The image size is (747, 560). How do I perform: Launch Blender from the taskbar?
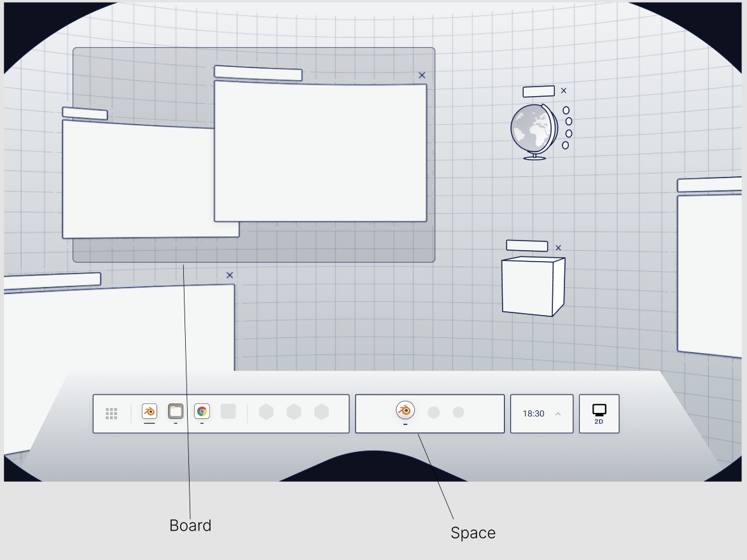pyautogui.click(x=150, y=412)
